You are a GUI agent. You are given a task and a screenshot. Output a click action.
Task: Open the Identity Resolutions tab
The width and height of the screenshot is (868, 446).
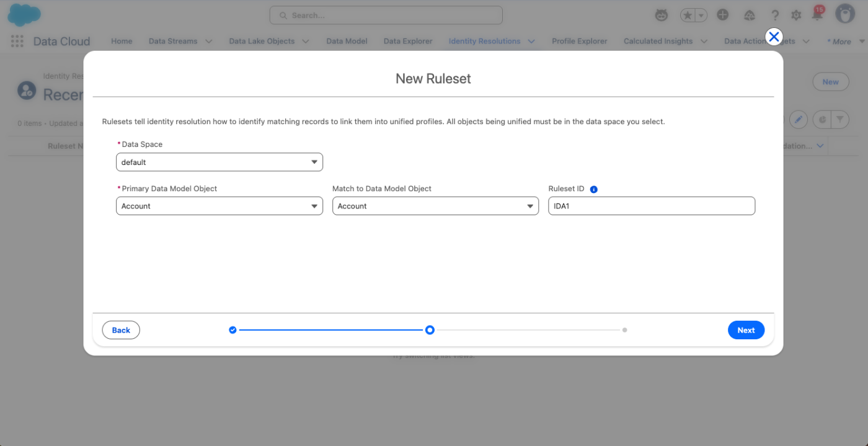484,41
